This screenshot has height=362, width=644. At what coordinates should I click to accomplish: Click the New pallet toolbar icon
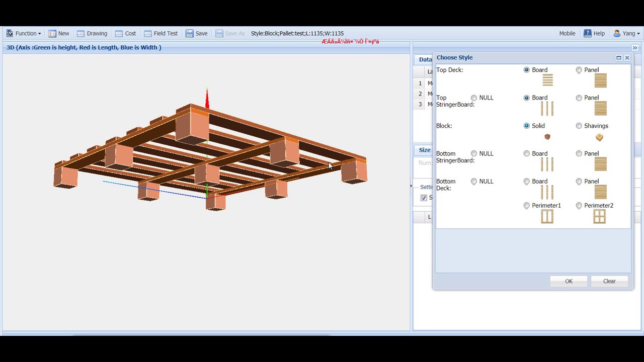click(52, 34)
